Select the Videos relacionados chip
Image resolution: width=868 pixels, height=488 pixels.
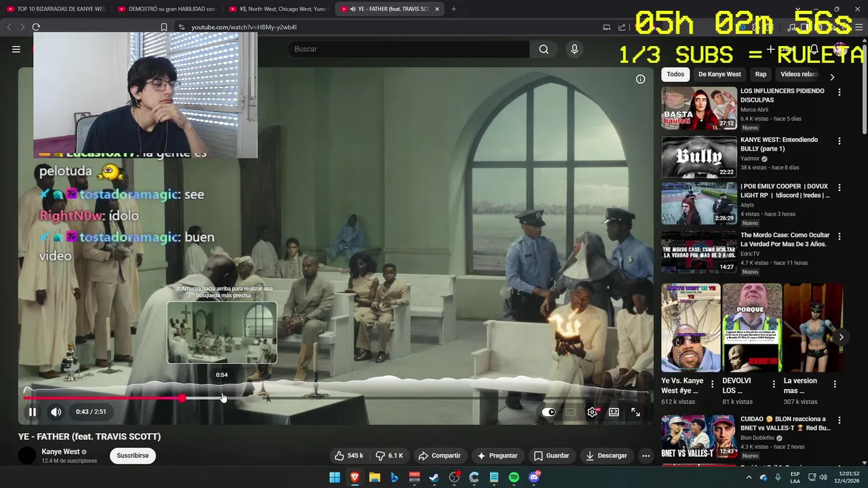point(799,74)
